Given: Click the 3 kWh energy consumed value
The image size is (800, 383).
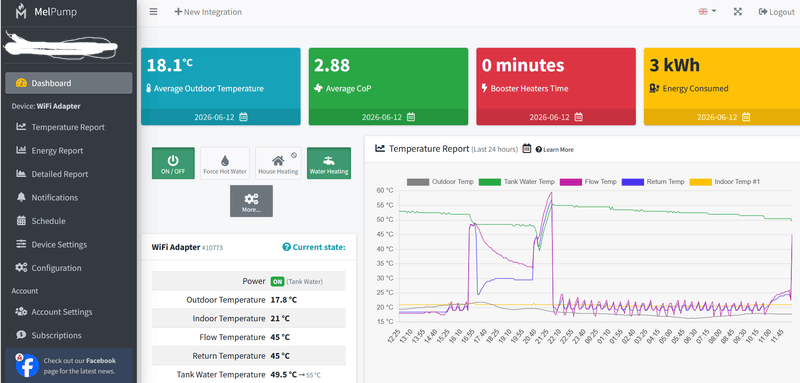Looking at the screenshot, I should pyautogui.click(x=674, y=65).
